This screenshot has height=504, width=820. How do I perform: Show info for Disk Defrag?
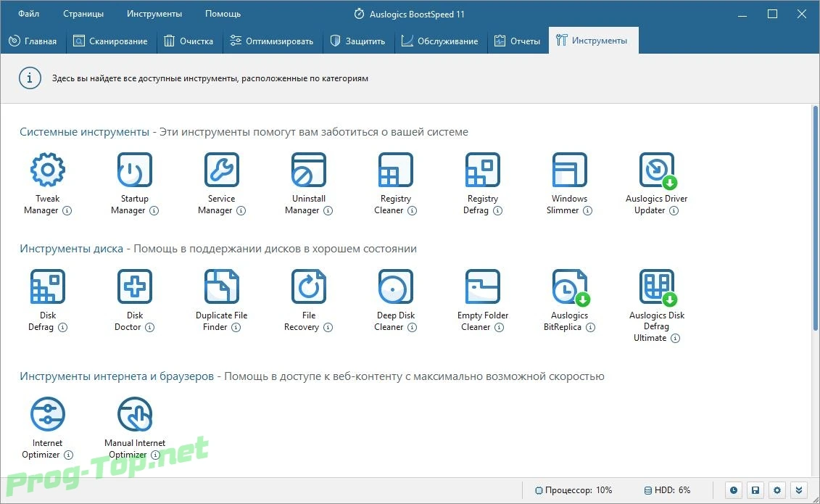(63, 327)
